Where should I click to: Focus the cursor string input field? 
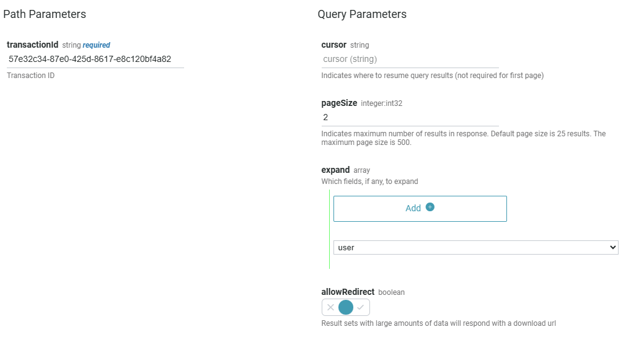410,59
